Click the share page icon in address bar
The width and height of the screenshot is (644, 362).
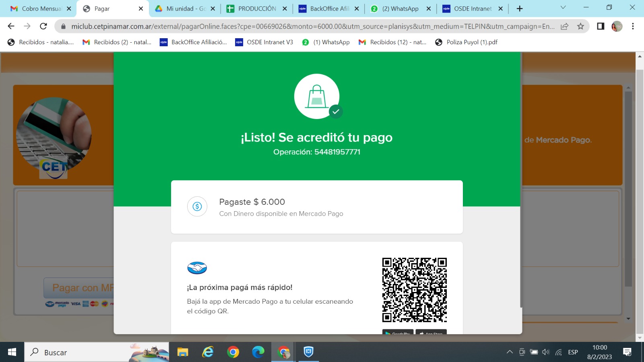tap(565, 27)
